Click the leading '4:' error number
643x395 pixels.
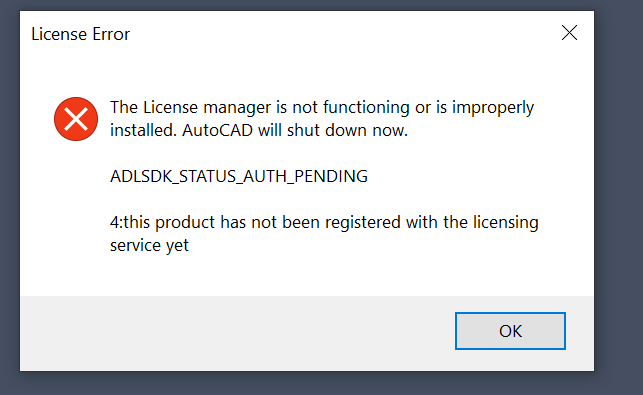(116, 222)
